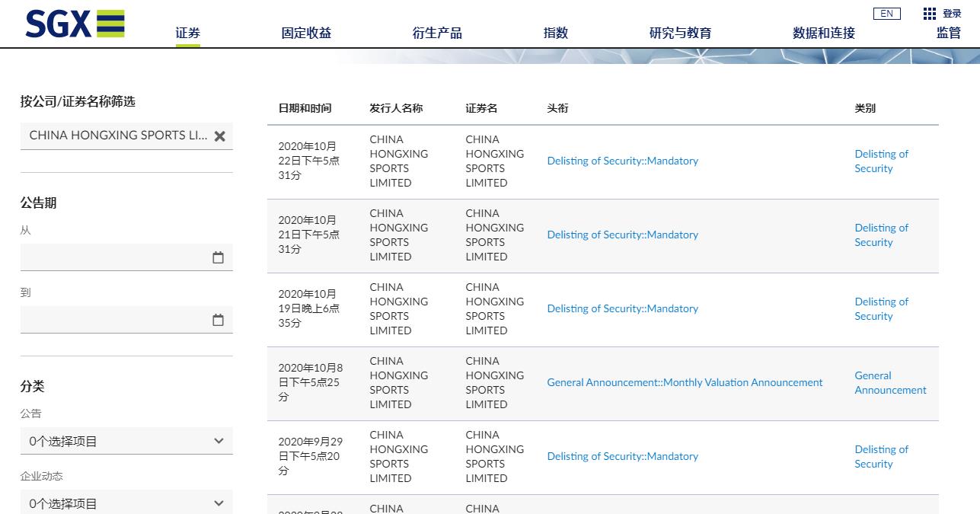Click Delisting of Security category, 10月22日 row

coord(881,161)
